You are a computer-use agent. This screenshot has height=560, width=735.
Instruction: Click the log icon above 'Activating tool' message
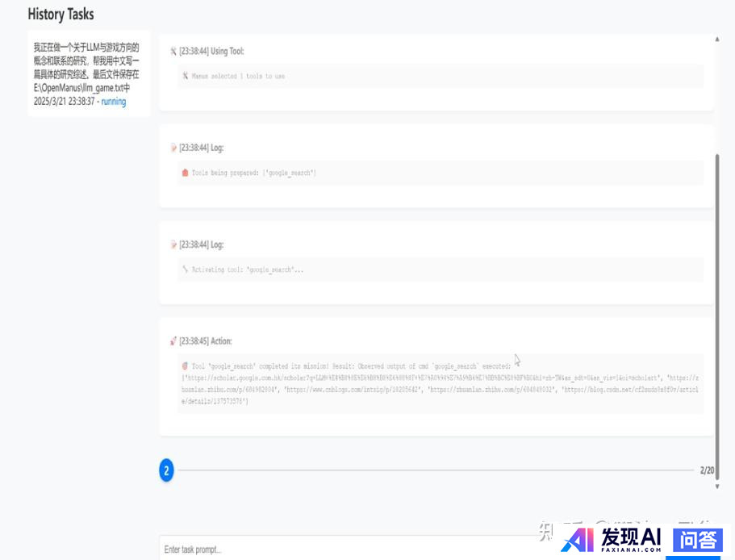click(173, 244)
